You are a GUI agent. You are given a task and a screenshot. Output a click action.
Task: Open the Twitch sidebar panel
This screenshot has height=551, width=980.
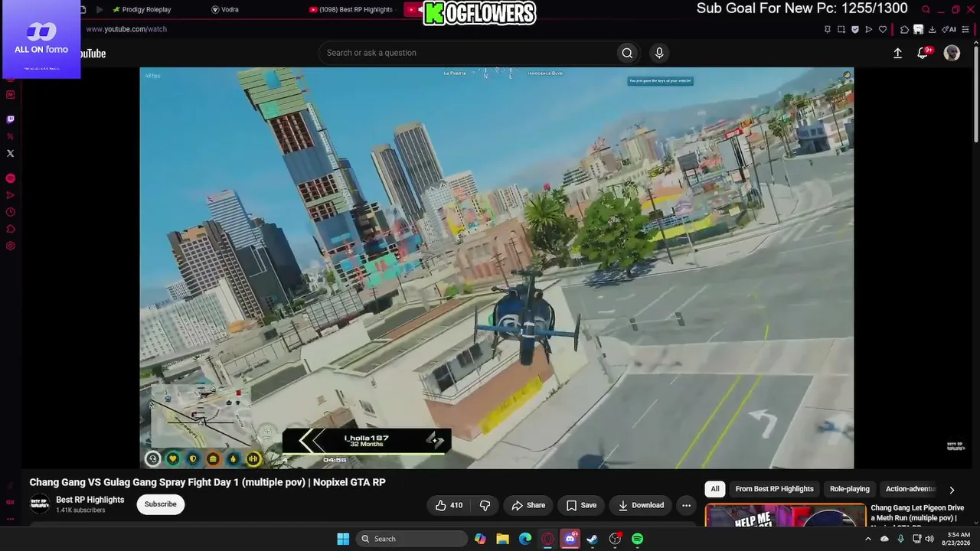pyautogui.click(x=10, y=119)
